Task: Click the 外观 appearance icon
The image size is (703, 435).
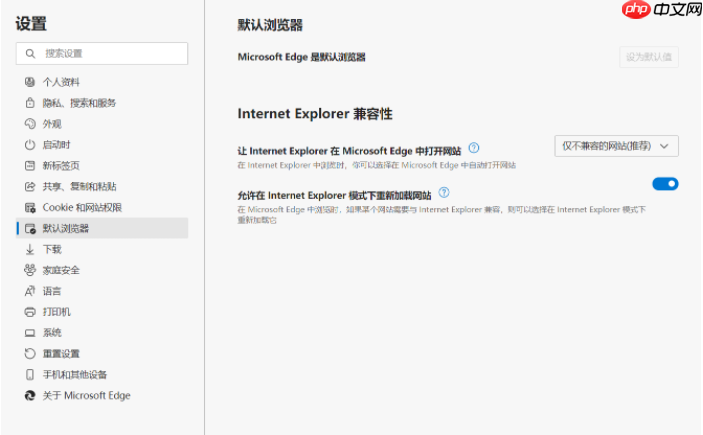Action: coord(30,124)
